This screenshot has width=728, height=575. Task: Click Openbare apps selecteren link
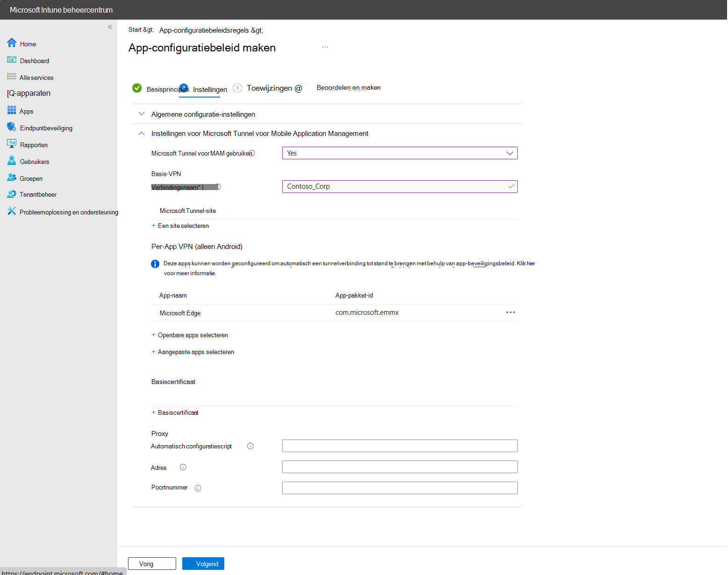pyautogui.click(x=193, y=335)
